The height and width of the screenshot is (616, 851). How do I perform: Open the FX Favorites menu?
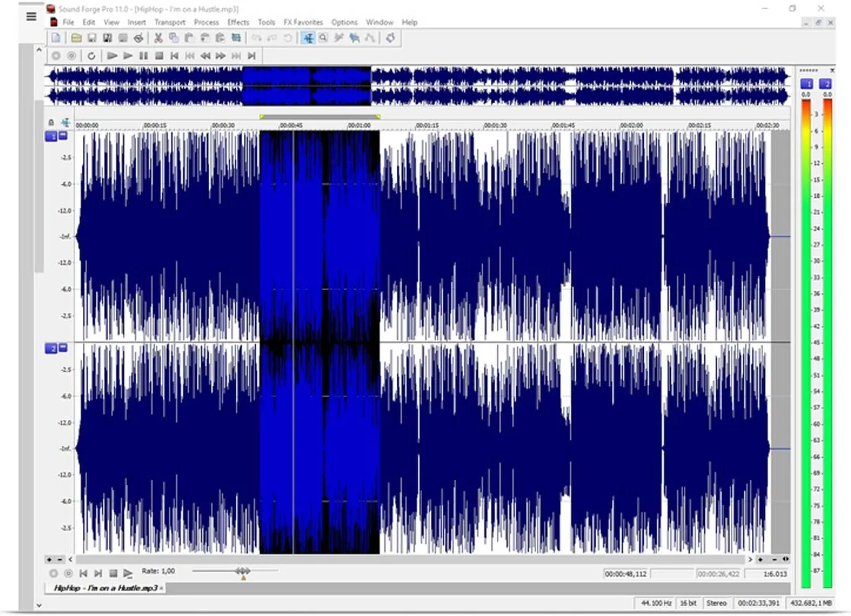pos(303,22)
